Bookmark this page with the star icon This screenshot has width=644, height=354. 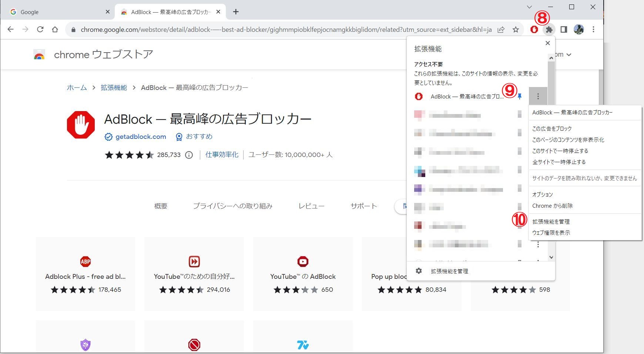pos(516,30)
